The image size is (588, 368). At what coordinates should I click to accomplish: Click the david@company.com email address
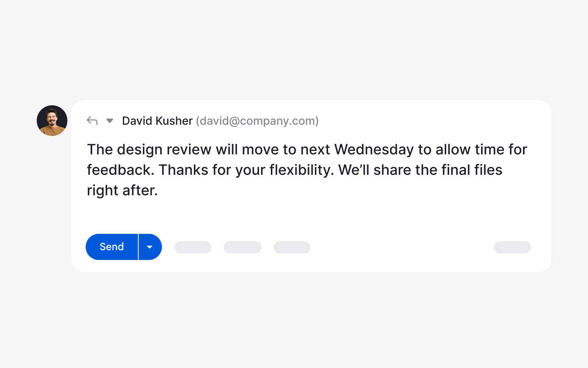[x=257, y=121]
